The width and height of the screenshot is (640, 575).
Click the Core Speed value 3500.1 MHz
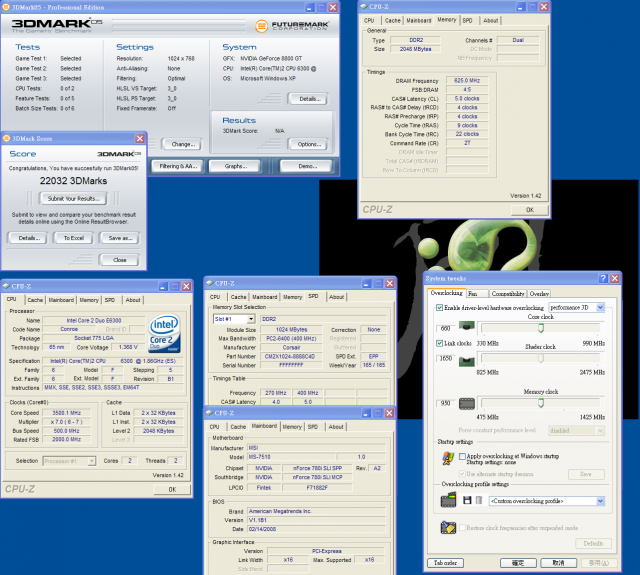pyautogui.click(x=67, y=413)
